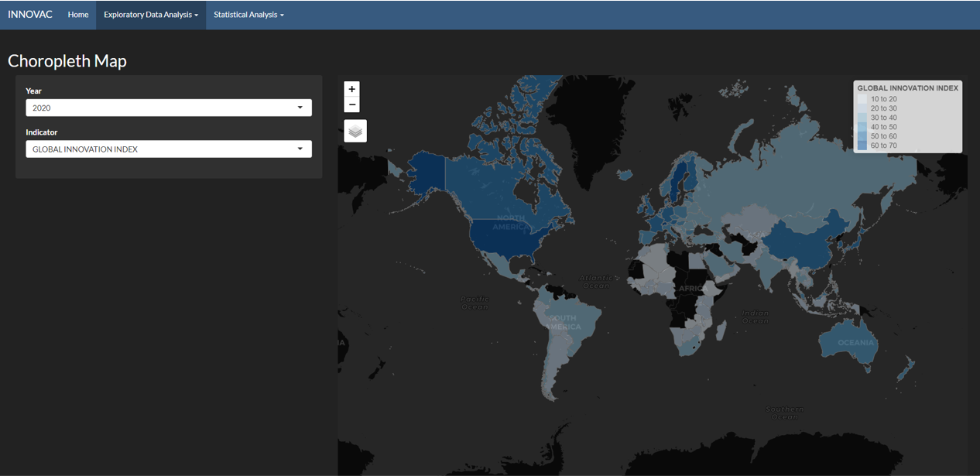Open Statistical Analysis menu
This screenshot has width=980, height=476.
[x=248, y=15]
